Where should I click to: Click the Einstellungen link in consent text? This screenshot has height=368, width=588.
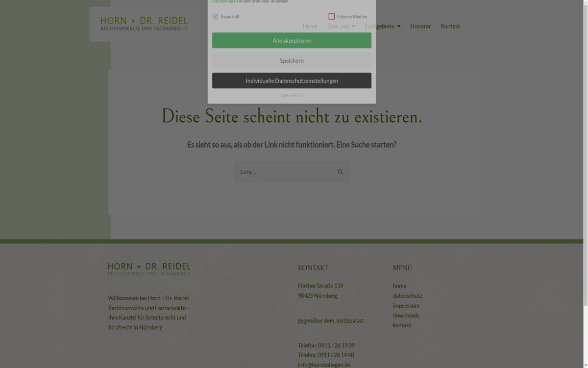coord(224,1)
